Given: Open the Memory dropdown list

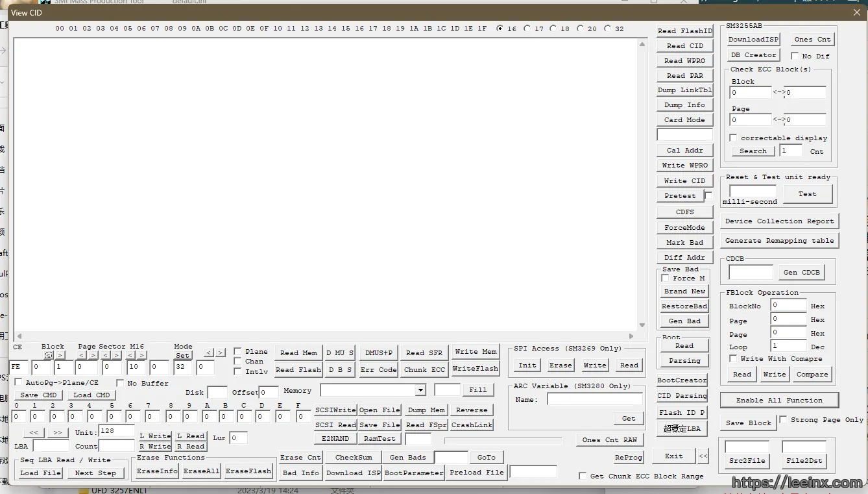Looking at the screenshot, I should coord(421,390).
